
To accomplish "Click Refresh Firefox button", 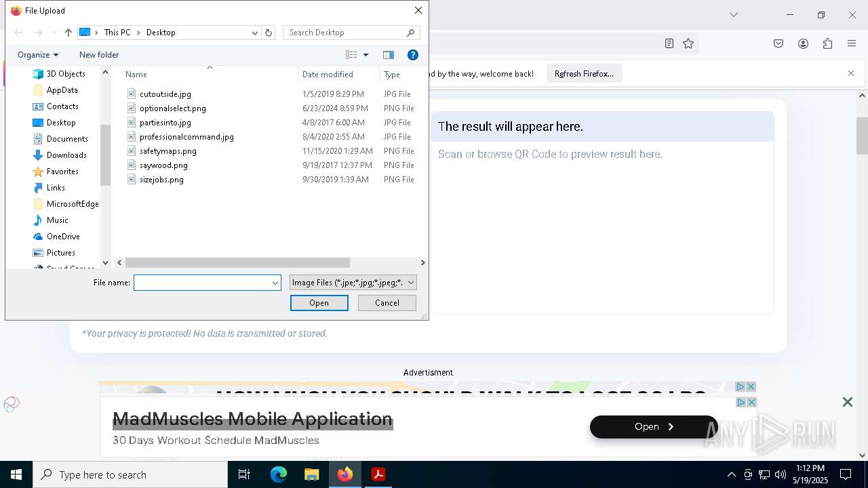I will [584, 74].
